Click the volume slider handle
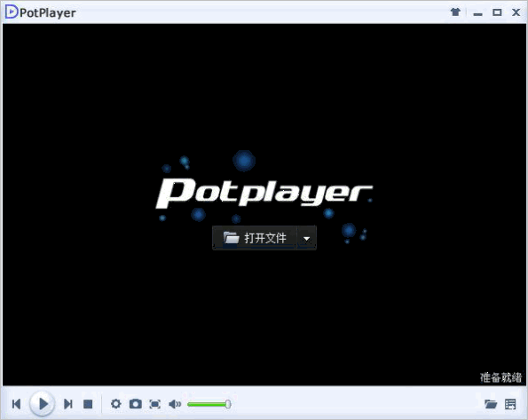528x420 pixels. coord(228,404)
